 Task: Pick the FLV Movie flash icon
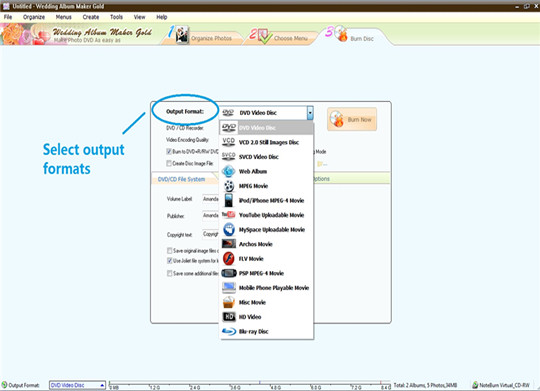pos(229,259)
